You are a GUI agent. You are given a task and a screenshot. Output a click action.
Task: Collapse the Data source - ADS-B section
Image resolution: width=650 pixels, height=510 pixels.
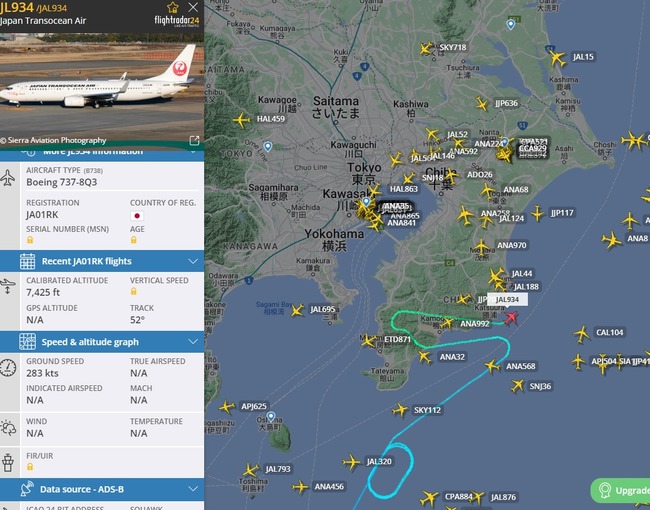pyautogui.click(x=193, y=489)
